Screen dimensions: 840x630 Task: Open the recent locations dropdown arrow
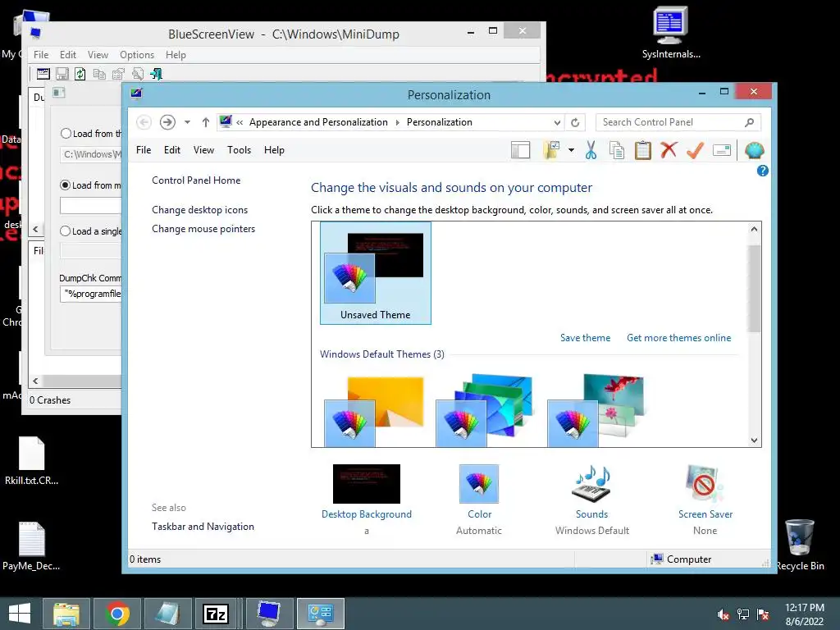[x=187, y=123]
